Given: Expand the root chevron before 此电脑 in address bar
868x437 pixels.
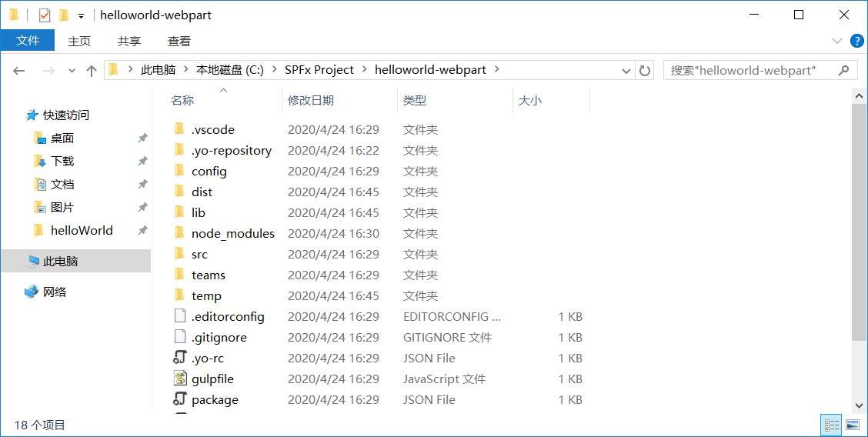Looking at the screenshot, I should [x=130, y=70].
